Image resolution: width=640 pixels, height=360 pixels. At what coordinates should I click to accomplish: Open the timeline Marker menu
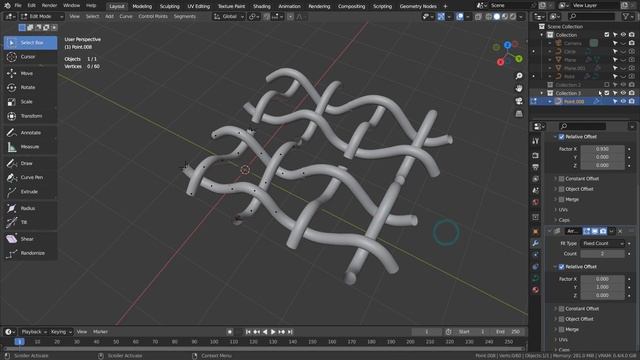[x=100, y=332]
